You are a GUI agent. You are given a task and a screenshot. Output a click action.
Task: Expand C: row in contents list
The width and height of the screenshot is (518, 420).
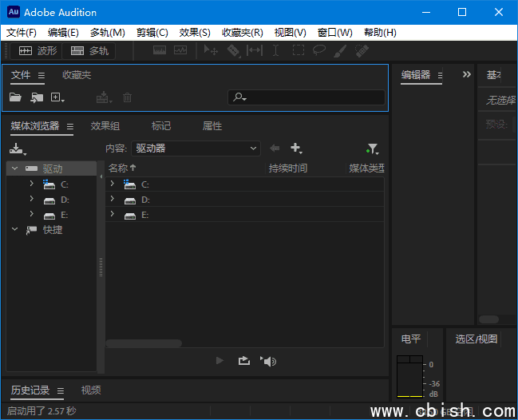pyautogui.click(x=113, y=184)
